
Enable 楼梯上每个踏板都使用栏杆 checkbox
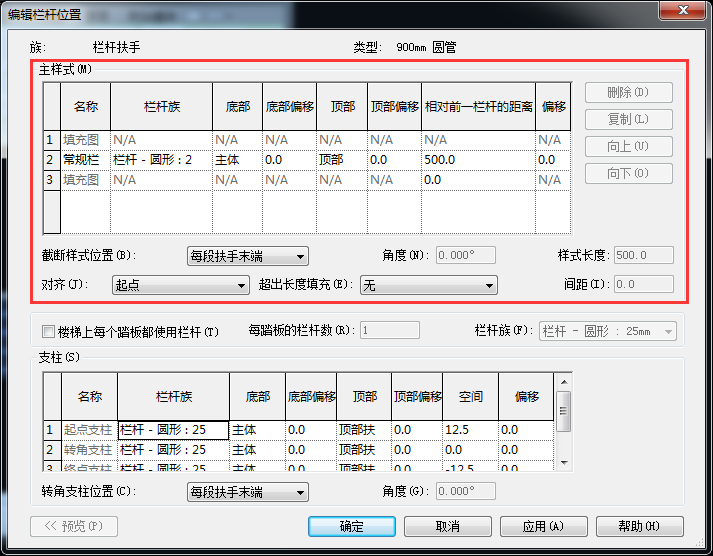[48, 332]
